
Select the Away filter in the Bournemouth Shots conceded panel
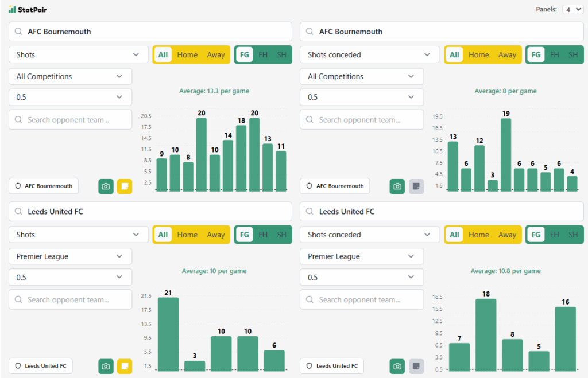(507, 54)
